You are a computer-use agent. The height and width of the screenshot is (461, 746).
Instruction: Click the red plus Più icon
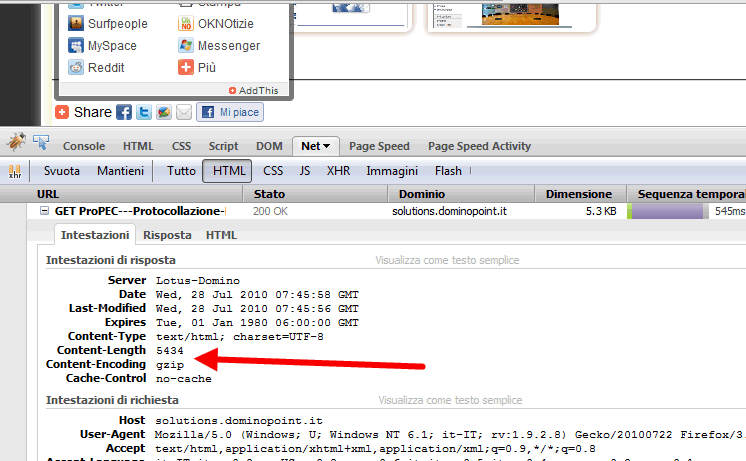coord(186,67)
